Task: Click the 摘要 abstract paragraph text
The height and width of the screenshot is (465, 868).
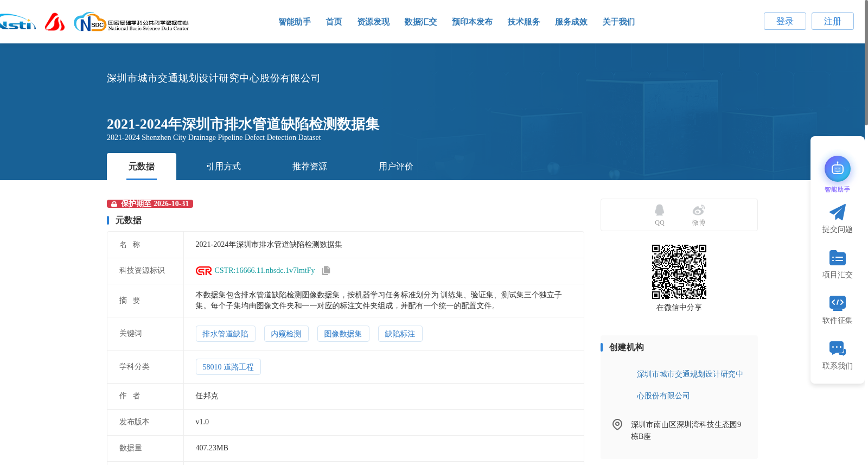Action: point(378,301)
